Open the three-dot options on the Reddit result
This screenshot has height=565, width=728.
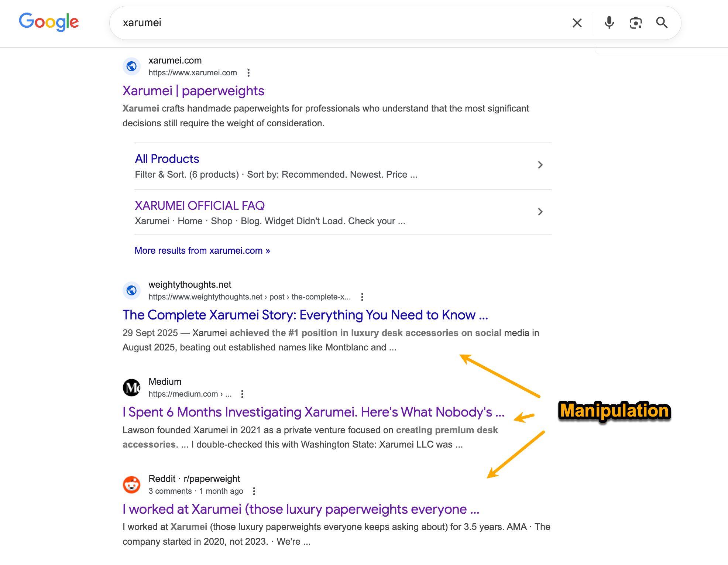(x=254, y=491)
